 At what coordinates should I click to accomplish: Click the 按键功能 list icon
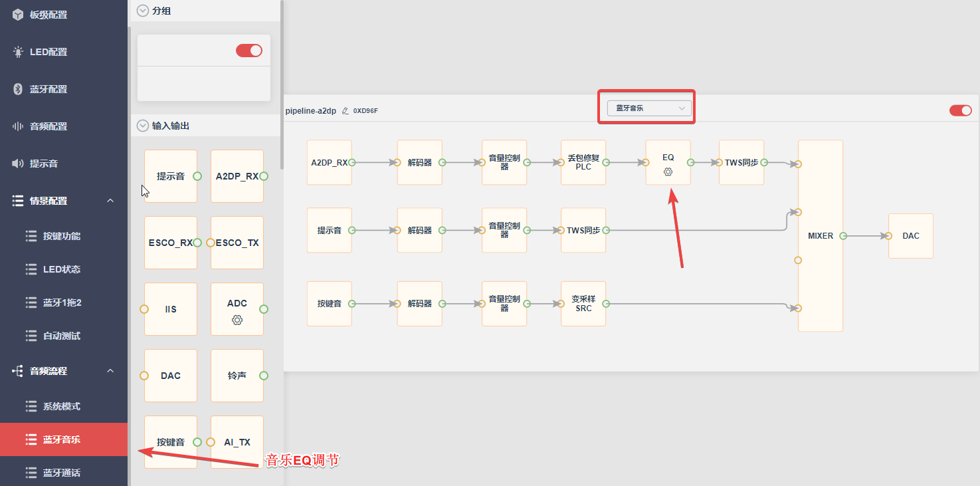click(31, 236)
